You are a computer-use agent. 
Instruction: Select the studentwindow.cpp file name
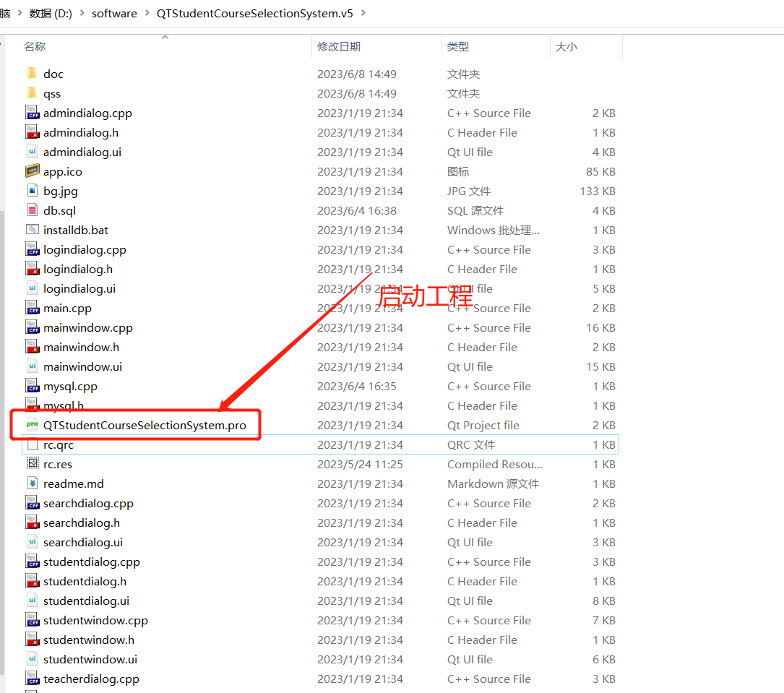[95, 620]
